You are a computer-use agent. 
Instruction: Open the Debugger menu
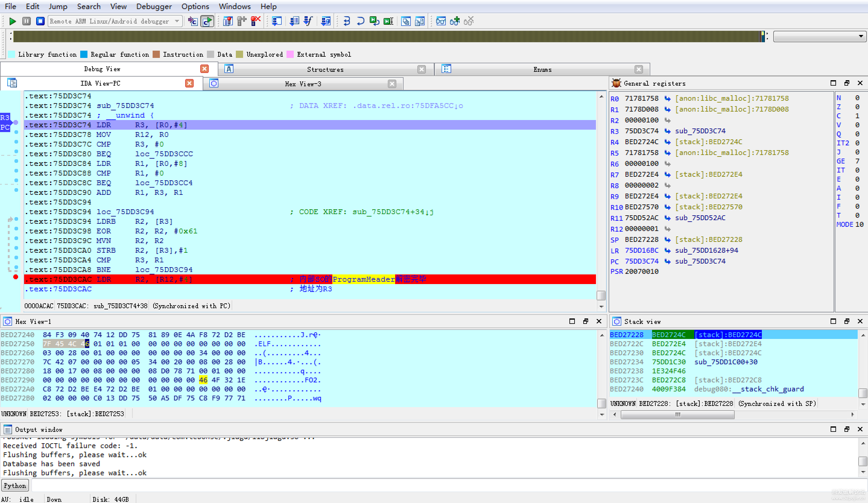pyautogui.click(x=154, y=7)
